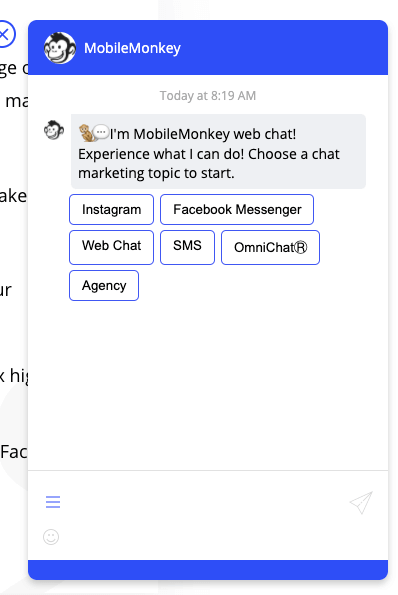Close the chat widget with X circle
Image resolution: width=398 pixels, height=595 pixels.
tap(5, 34)
